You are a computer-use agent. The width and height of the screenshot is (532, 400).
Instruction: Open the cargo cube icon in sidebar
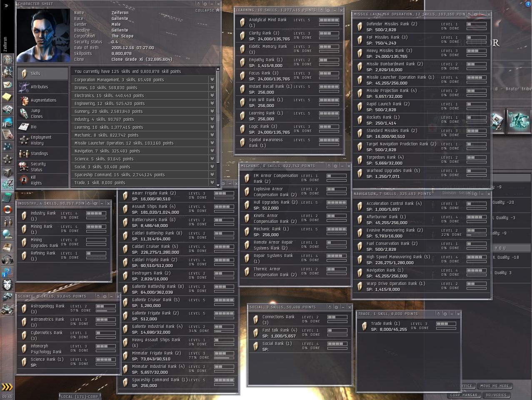[x=7, y=172]
